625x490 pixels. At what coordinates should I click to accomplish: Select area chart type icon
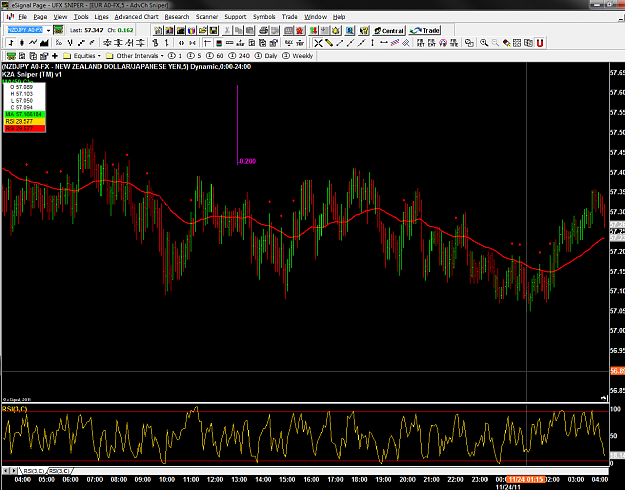click(x=44, y=43)
